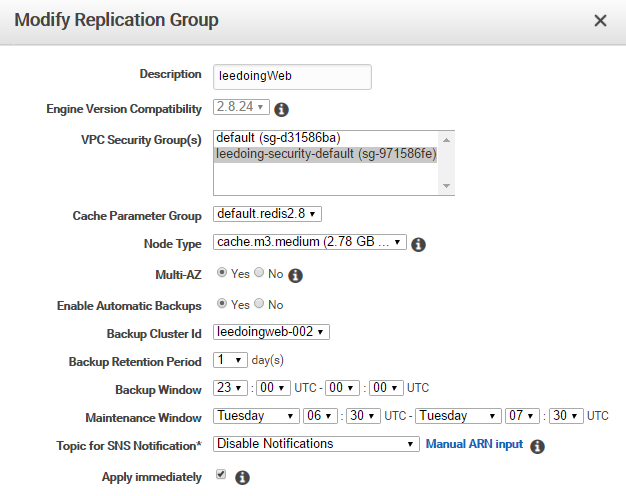The image size is (626, 496).
Task: Close the Modify Replication Group dialog
Action: [600, 21]
